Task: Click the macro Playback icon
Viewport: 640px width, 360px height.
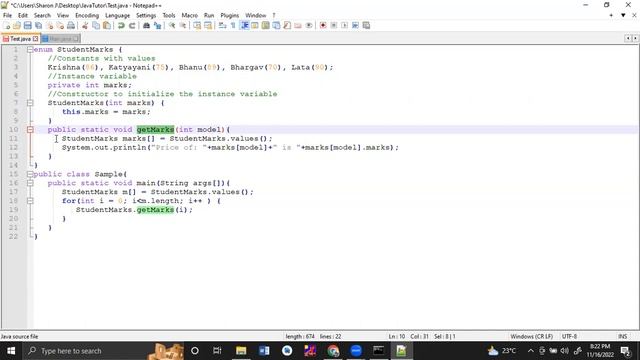Action: [344, 26]
